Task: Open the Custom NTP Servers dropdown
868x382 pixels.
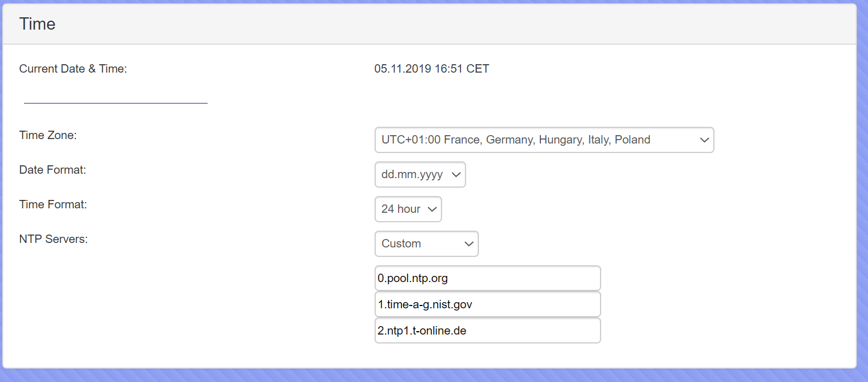Action: coord(419,244)
